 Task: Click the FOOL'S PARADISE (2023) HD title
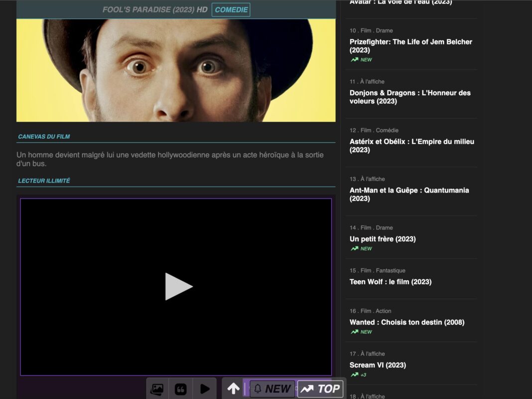tap(155, 9)
